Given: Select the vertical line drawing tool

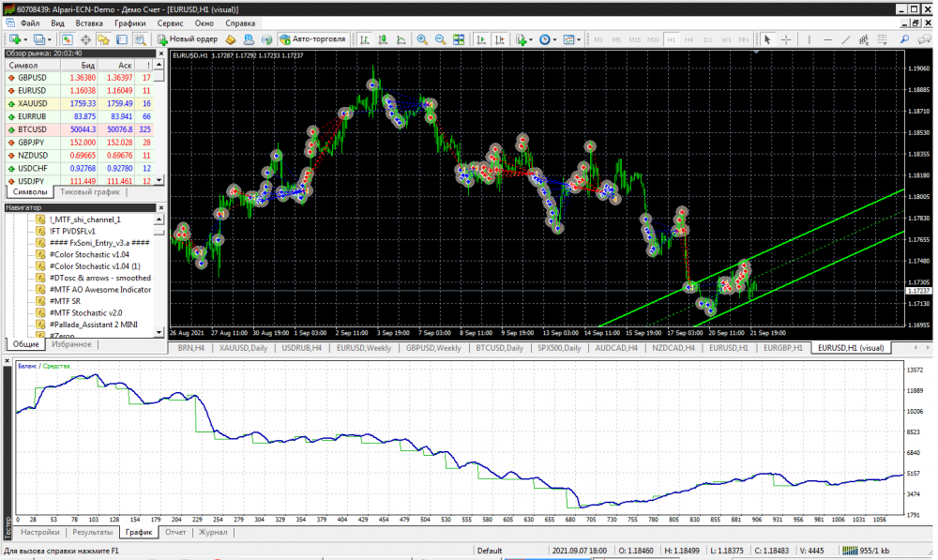Looking at the screenshot, I should tap(809, 39).
